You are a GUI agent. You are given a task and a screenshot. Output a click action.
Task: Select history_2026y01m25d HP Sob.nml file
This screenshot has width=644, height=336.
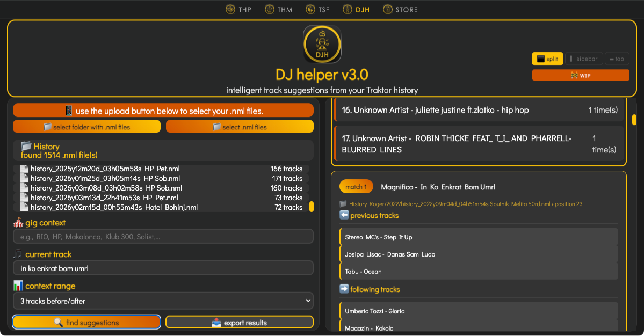[x=161, y=178]
